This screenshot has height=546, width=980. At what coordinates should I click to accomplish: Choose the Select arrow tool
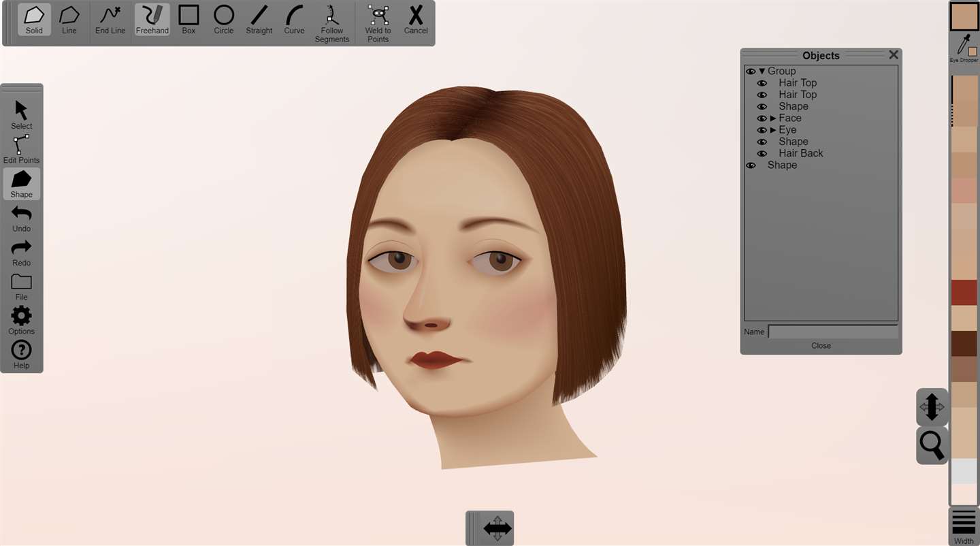point(21,115)
